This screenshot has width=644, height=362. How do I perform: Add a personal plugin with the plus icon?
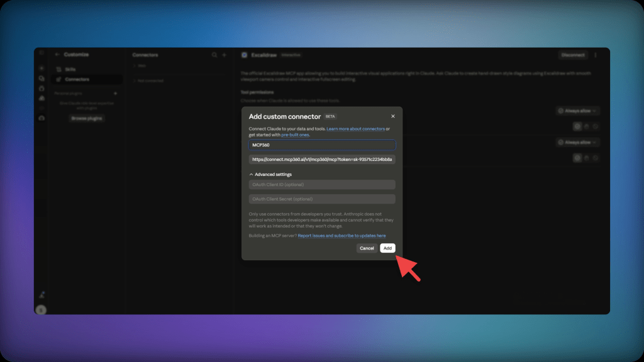pyautogui.click(x=116, y=94)
